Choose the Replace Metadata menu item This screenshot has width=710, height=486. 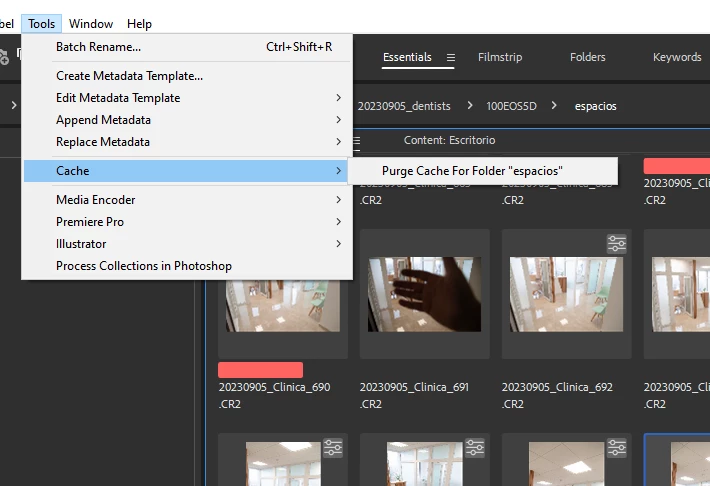pos(188,142)
